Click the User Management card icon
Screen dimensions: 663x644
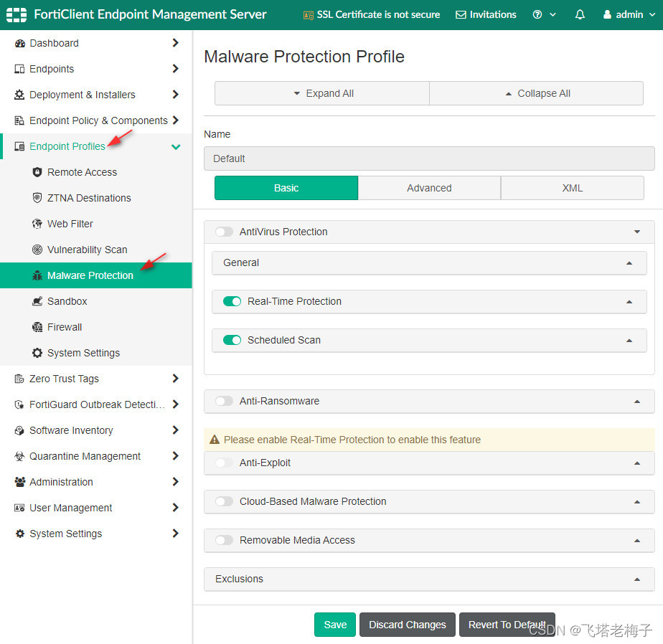pyautogui.click(x=19, y=508)
